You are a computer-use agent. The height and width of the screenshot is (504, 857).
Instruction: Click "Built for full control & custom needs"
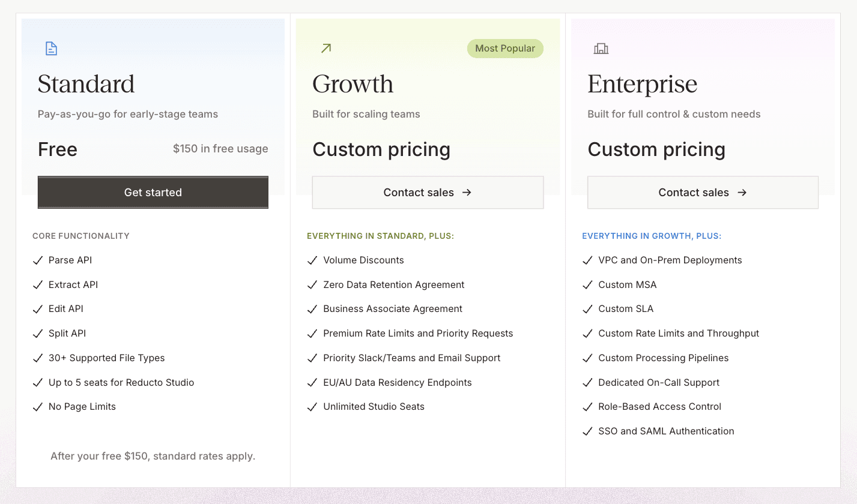point(674,115)
